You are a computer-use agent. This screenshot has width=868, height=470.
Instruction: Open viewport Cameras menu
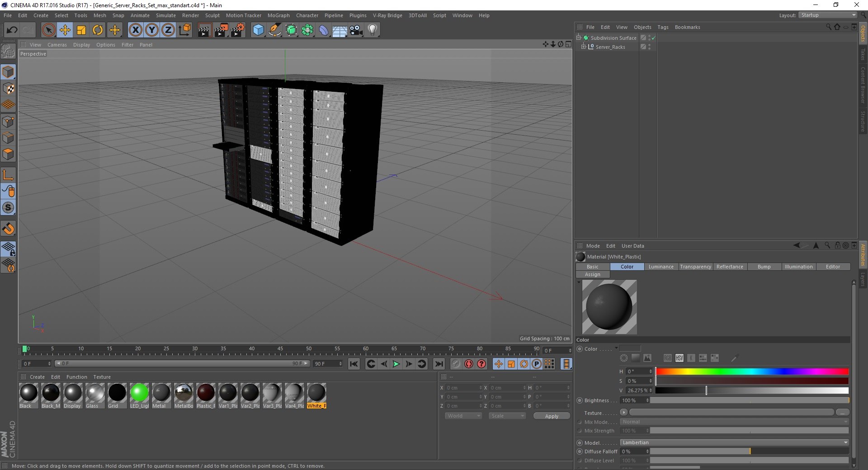pyautogui.click(x=57, y=45)
